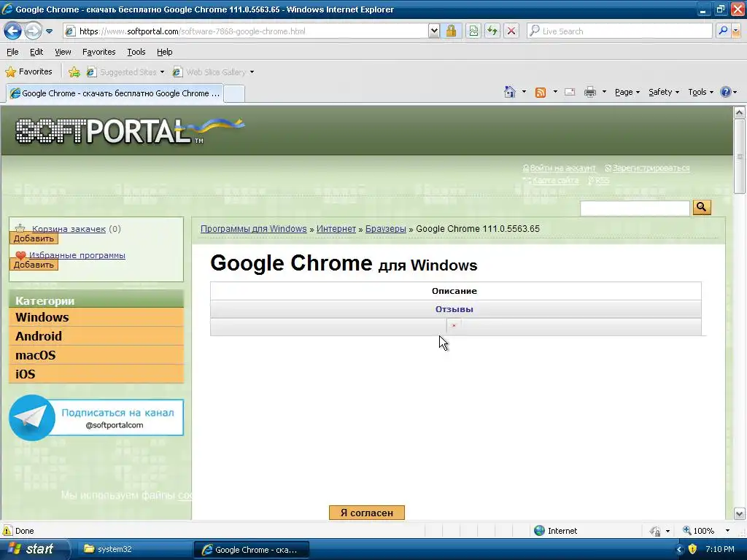This screenshot has width=747, height=560.
Task: Click the Интернет breadcrumb link
Action: pyautogui.click(x=336, y=229)
